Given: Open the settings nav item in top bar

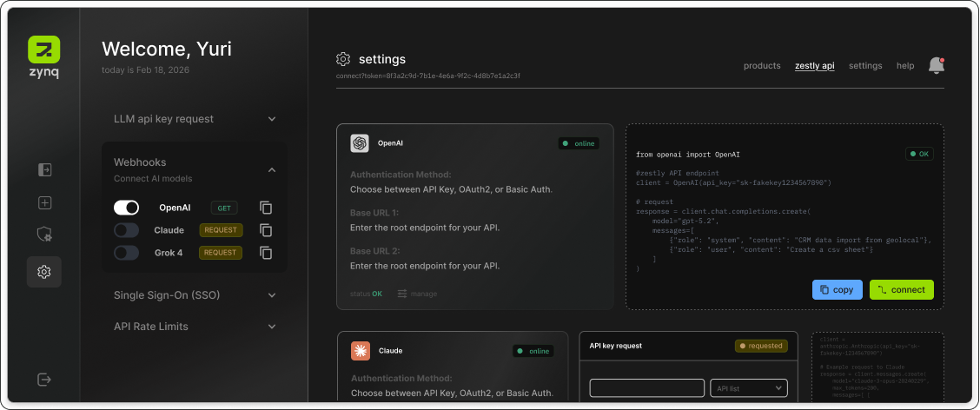Looking at the screenshot, I should (x=865, y=66).
